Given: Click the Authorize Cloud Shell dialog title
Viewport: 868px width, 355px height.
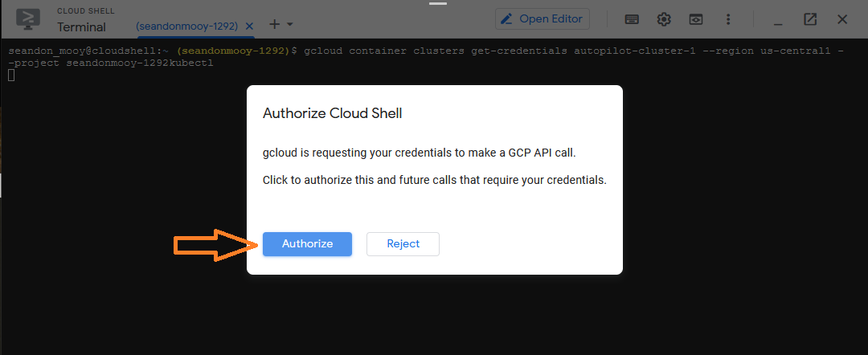Looking at the screenshot, I should (x=332, y=113).
